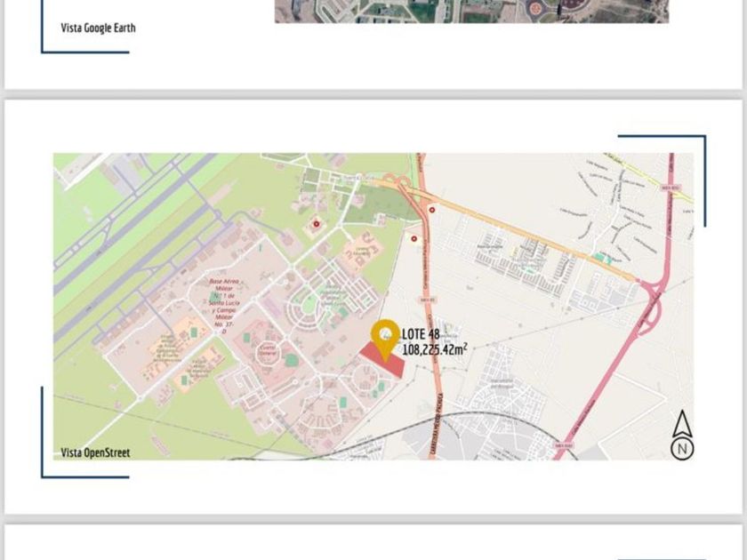747x560 pixels.
Task: Click the red marker inside the military base area
Action: tap(317, 224)
